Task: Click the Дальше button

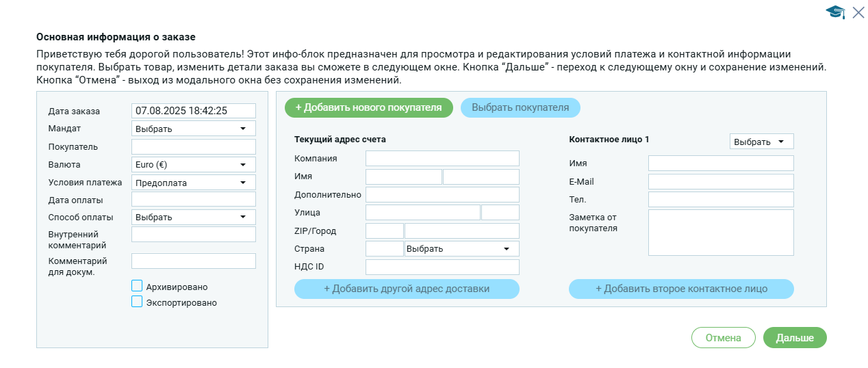Action: pyautogui.click(x=794, y=338)
